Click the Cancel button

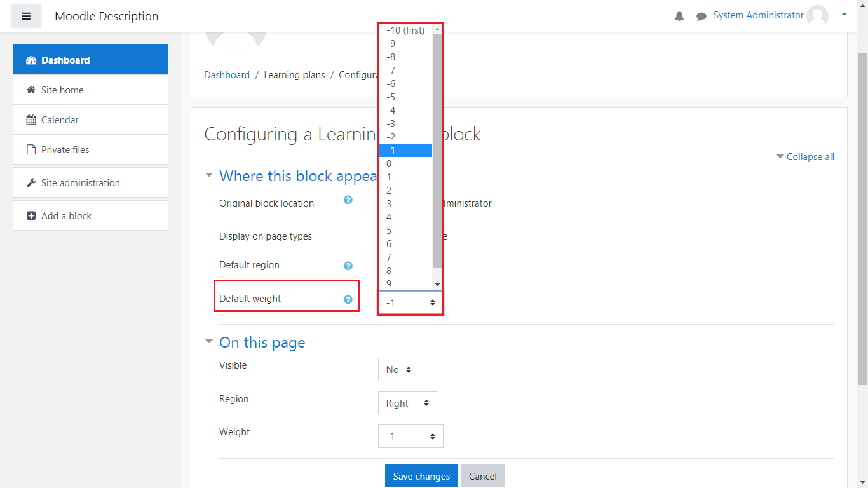(482, 477)
